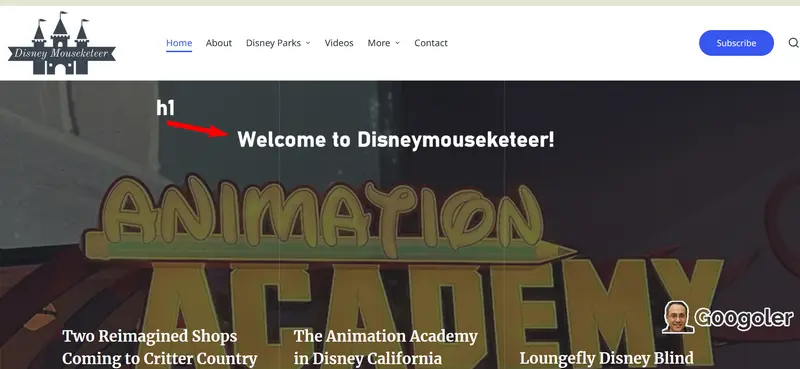Open the Disney Parks menu item
Image resolution: width=800 pixels, height=369 pixels.
click(x=273, y=43)
